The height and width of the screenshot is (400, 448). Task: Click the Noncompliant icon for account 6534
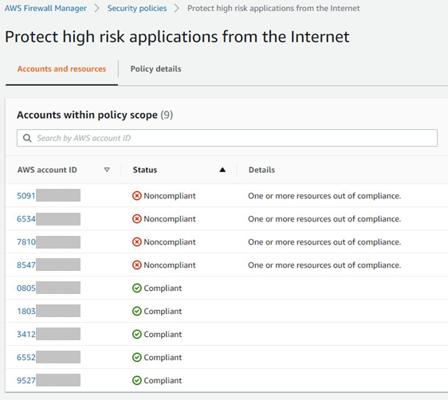tap(137, 219)
